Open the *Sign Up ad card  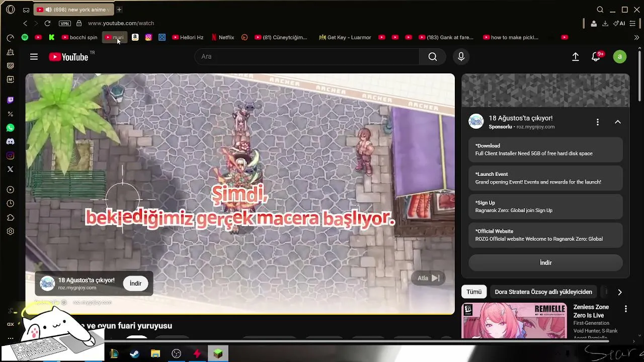tap(545, 207)
